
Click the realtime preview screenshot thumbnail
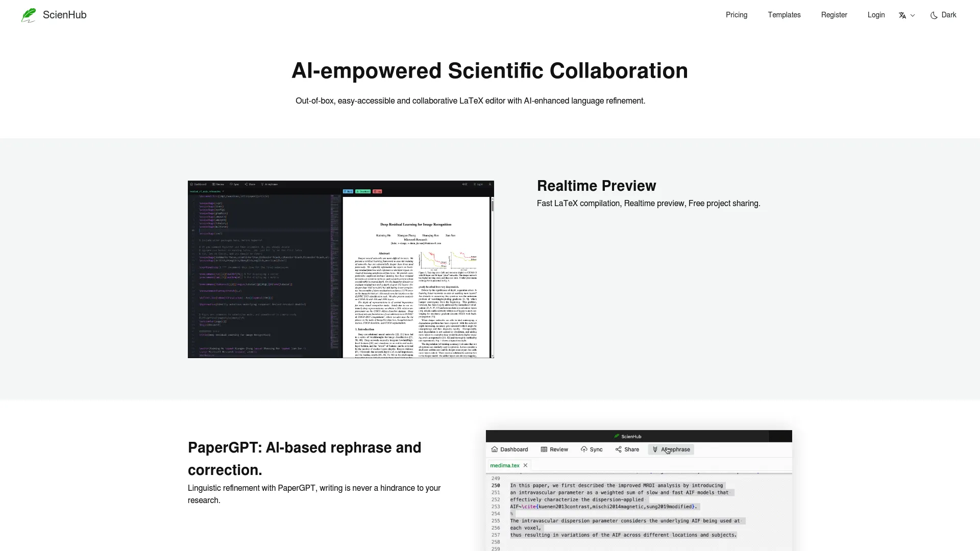(x=341, y=269)
